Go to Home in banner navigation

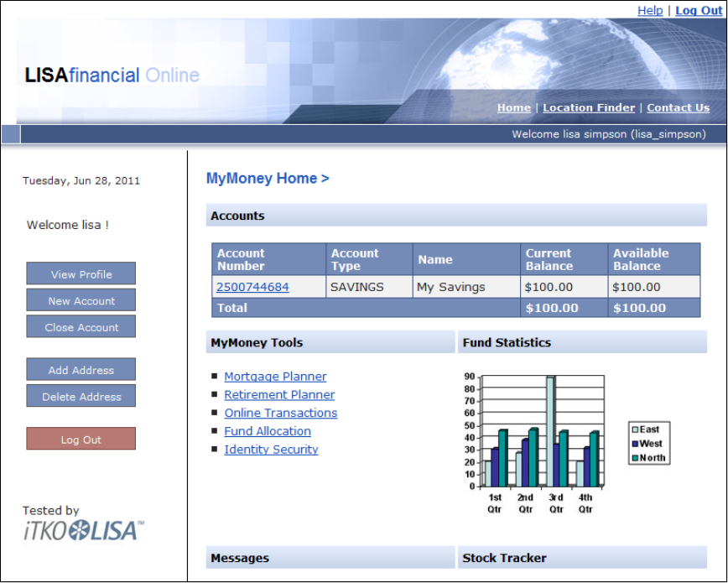[x=513, y=107]
